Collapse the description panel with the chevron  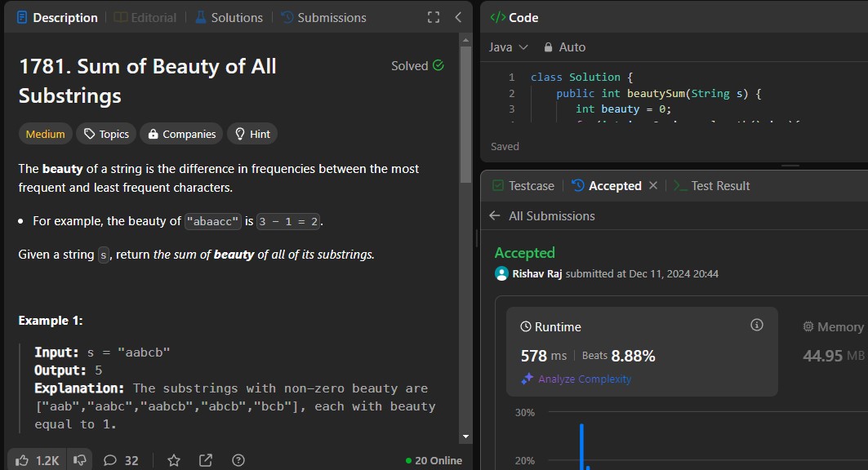click(458, 18)
